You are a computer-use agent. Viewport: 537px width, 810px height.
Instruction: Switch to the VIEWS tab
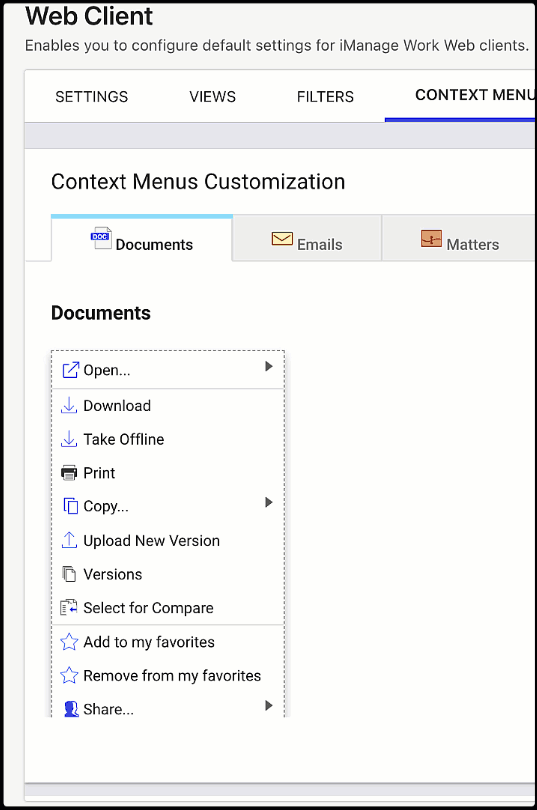[x=212, y=97]
